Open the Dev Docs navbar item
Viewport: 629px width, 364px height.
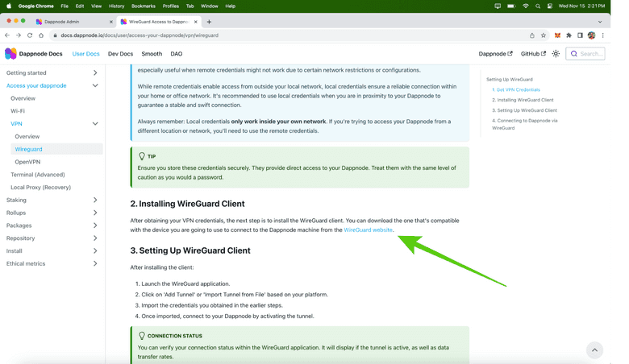[120, 54]
